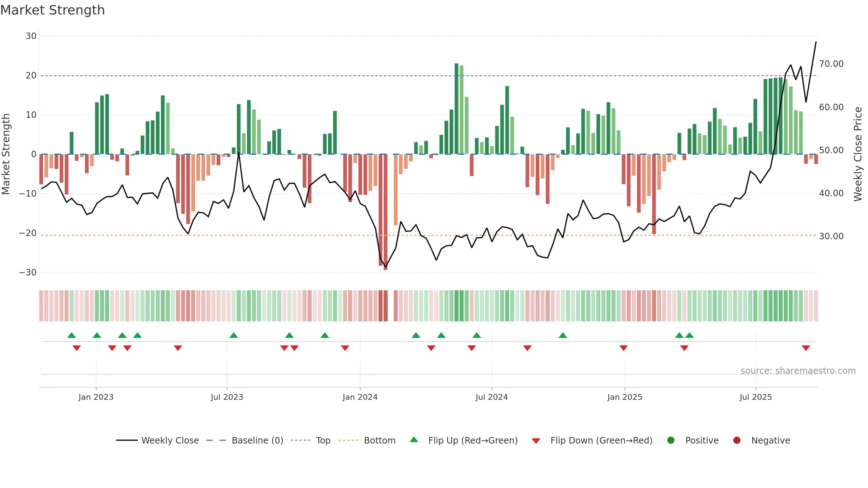Toggle the Bottom legend label

pyautogui.click(x=380, y=440)
